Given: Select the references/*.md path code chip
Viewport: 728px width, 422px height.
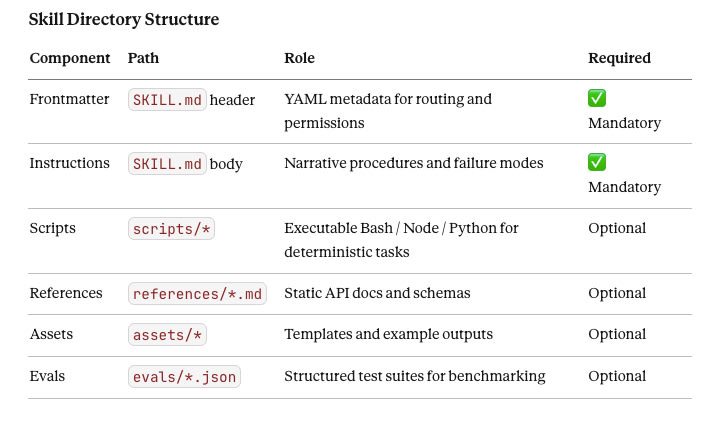Looking at the screenshot, I should click(x=197, y=294).
